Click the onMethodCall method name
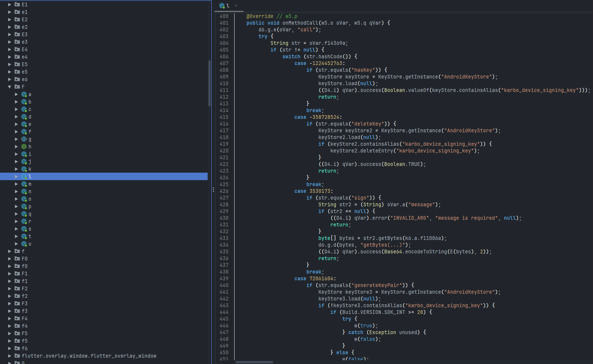 click(300, 23)
